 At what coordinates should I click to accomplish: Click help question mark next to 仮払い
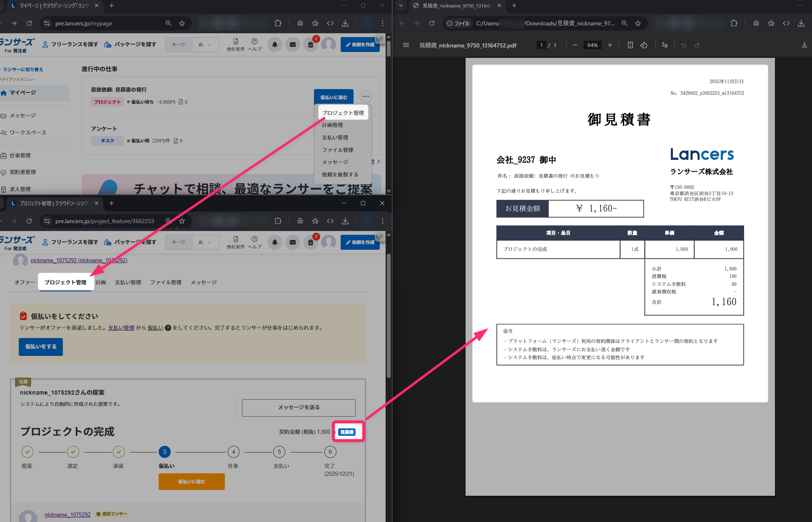click(x=168, y=328)
